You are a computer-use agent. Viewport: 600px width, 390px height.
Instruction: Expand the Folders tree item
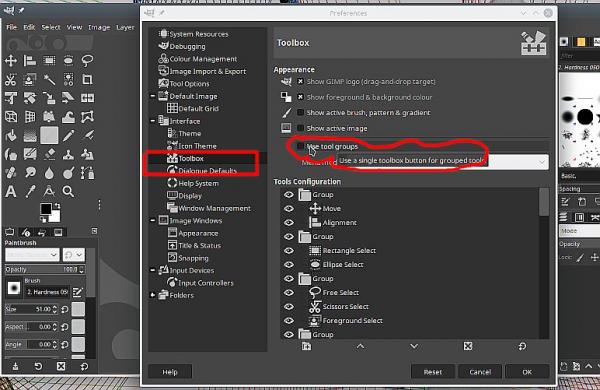[x=152, y=295]
